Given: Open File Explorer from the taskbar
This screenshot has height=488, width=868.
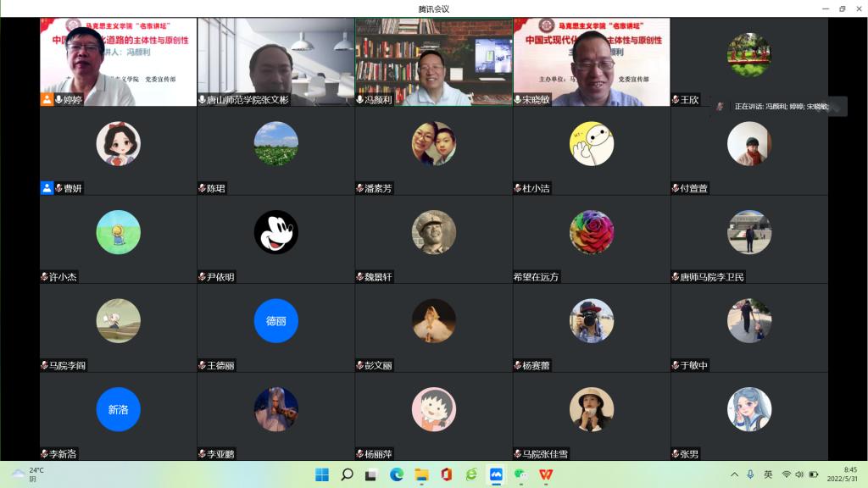Looking at the screenshot, I should click(x=421, y=474).
